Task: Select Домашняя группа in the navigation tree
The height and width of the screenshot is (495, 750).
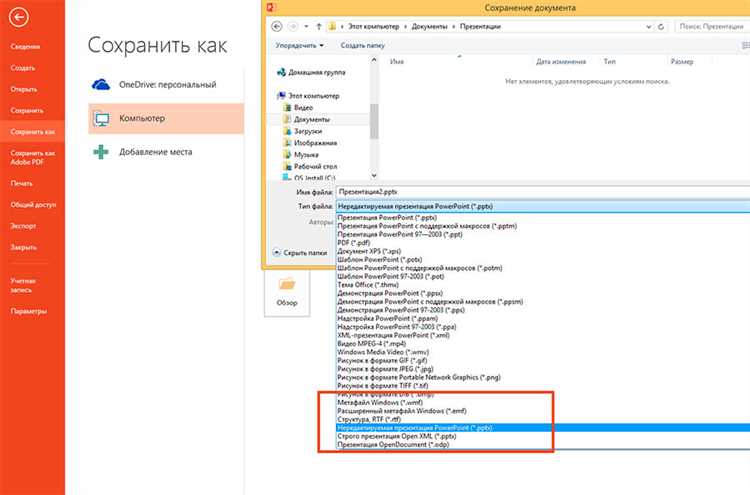Action: click(x=311, y=72)
